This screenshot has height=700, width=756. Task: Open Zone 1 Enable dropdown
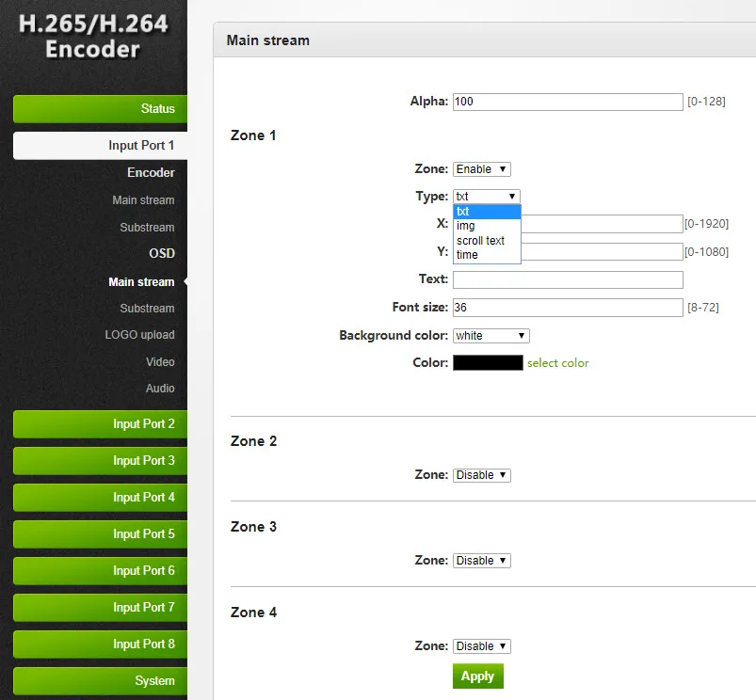482,169
